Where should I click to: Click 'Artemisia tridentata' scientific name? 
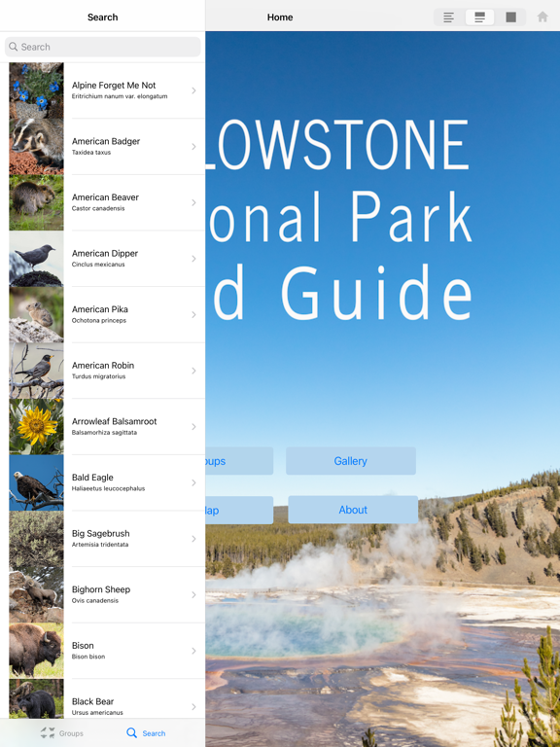(100, 545)
